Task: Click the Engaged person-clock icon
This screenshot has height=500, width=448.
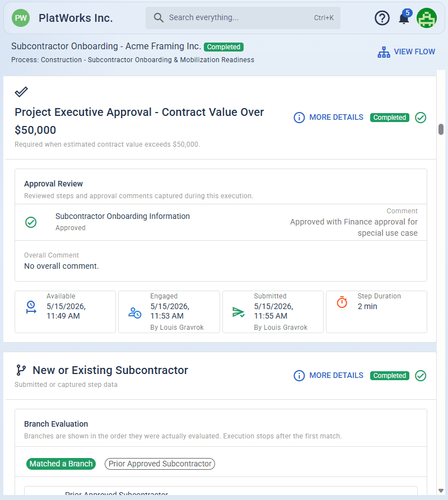Action: pos(135,313)
